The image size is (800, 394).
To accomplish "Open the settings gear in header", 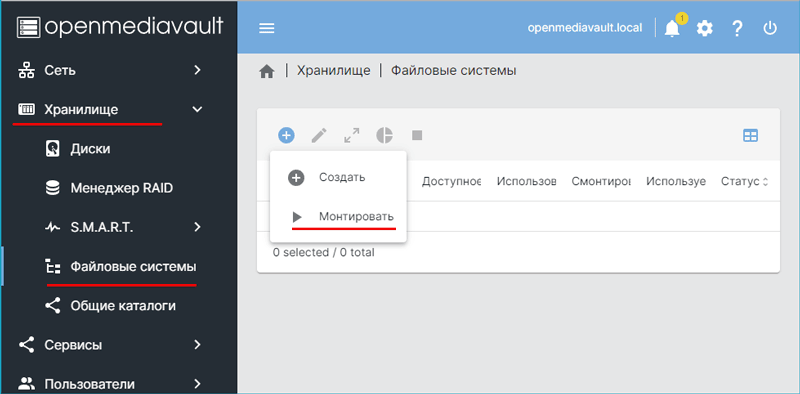I will coord(705,29).
